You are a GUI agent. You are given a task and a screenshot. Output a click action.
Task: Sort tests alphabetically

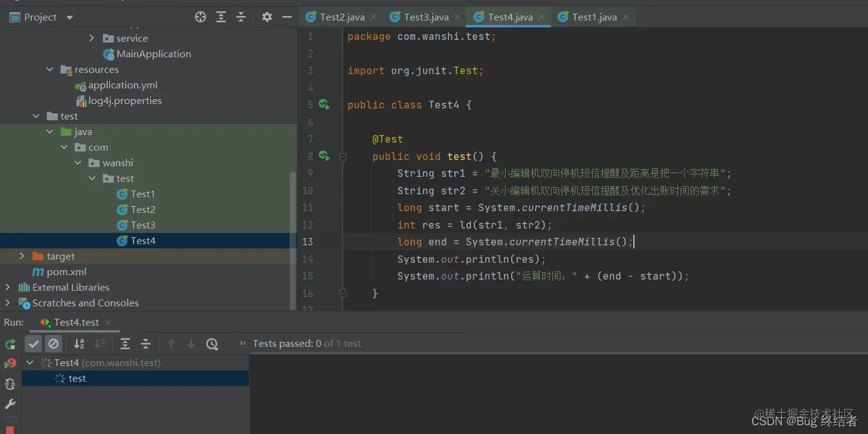[79, 344]
